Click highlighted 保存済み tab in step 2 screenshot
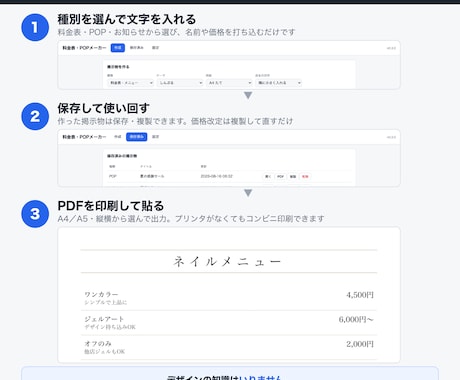Viewport: 460px width, 380px height. pos(136,137)
